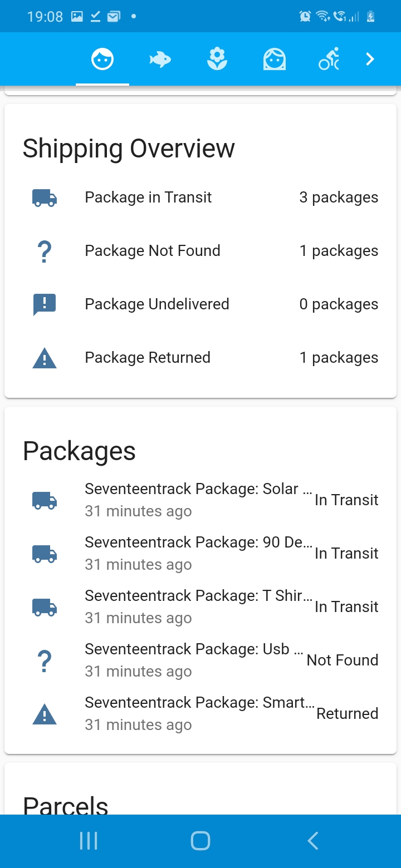Screen dimensions: 401x868
Task: Open the flower tab
Action: click(217, 58)
